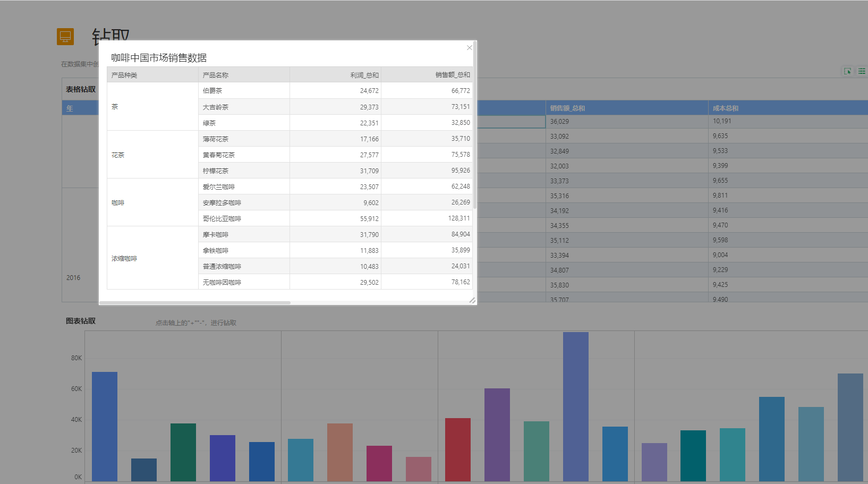
Task: Click the tallest bar in the chart
Action: [575, 406]
